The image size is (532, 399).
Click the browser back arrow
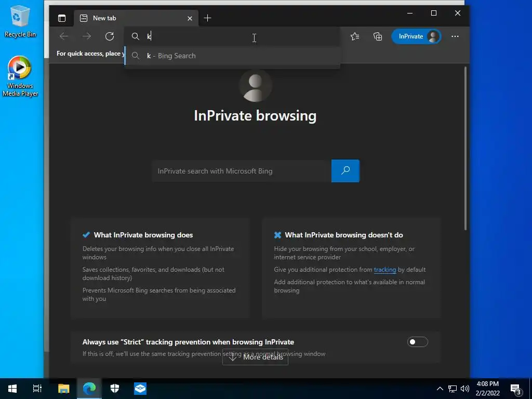[x=63, y=36]
